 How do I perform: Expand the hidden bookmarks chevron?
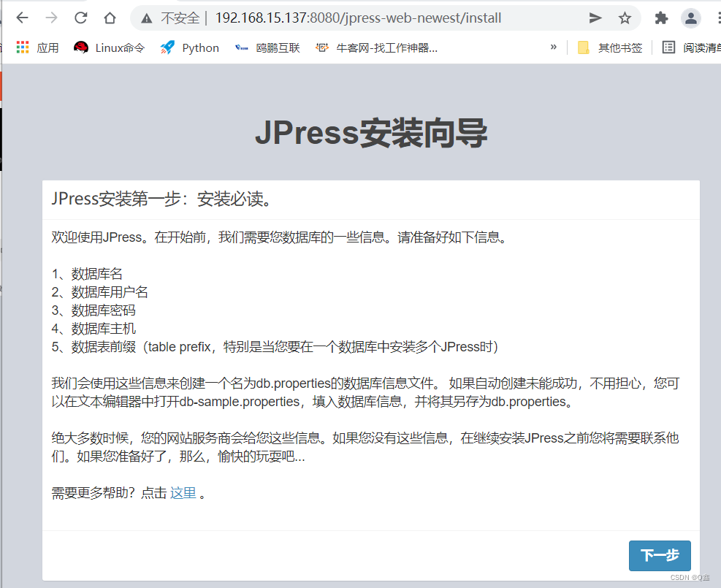[554, 47]
